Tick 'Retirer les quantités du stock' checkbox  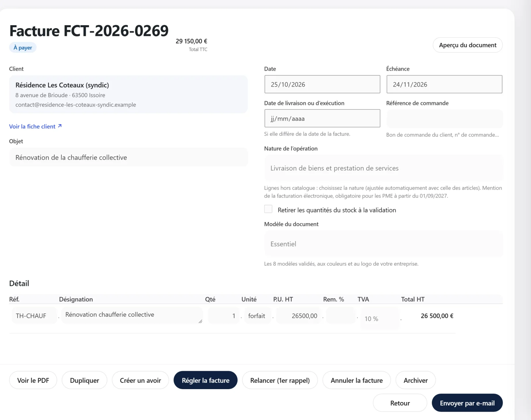pos(268,209)
